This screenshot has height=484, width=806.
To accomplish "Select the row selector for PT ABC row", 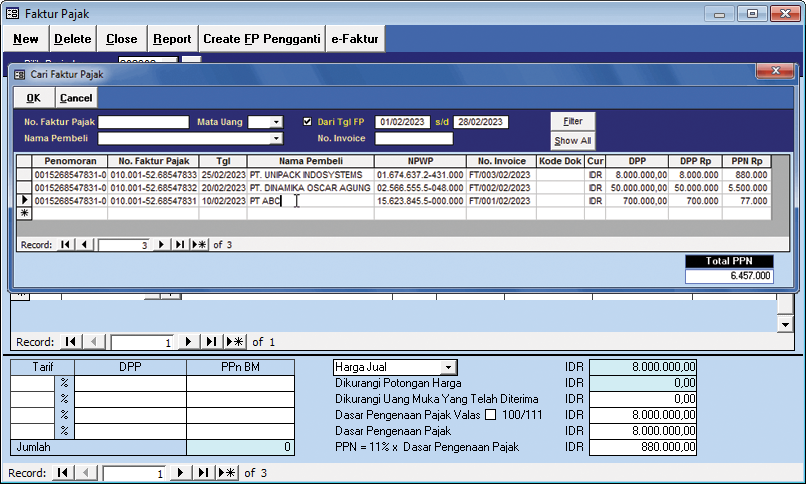I will [x=24, y=201].
